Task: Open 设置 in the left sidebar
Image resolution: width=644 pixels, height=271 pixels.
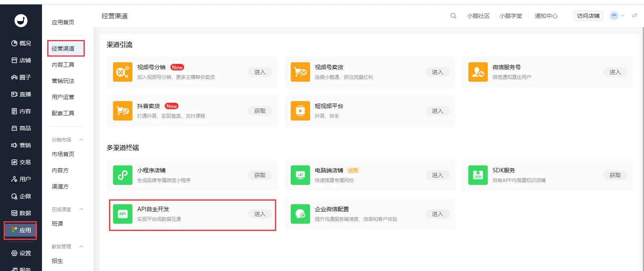Action: click(21, 253)
